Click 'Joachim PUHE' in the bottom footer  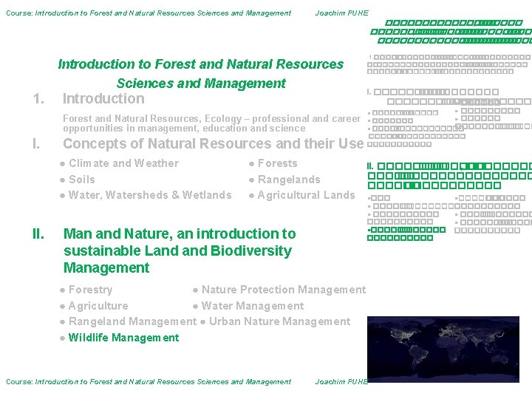(x=341, y=382)
